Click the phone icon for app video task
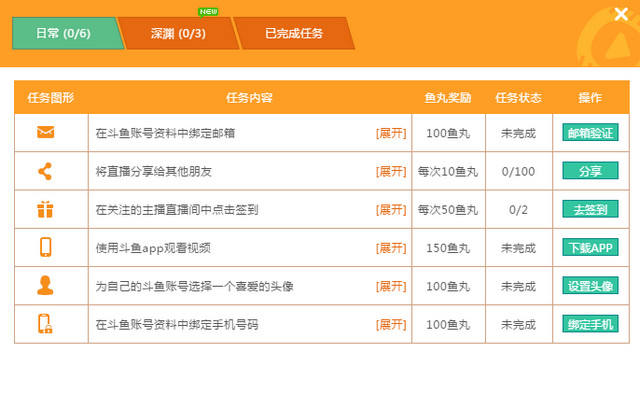The height and width of the screenshot is (395, 640). [x=46, y=247]
